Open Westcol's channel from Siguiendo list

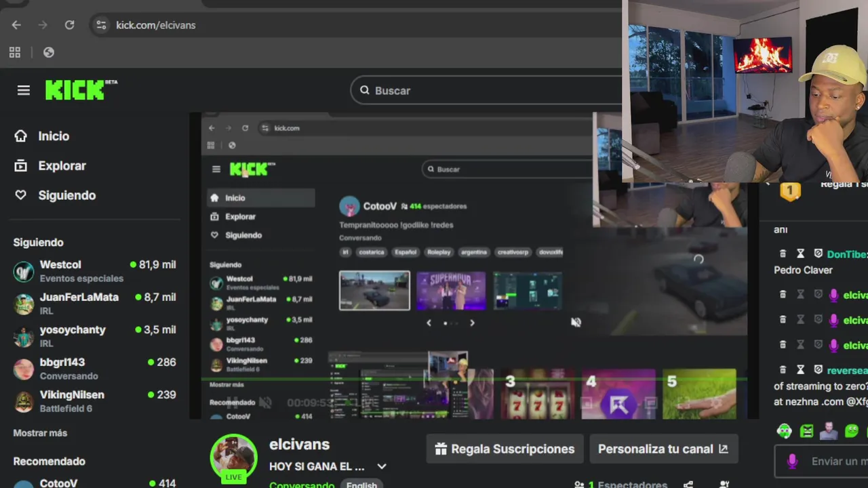[x=94, y=271]
